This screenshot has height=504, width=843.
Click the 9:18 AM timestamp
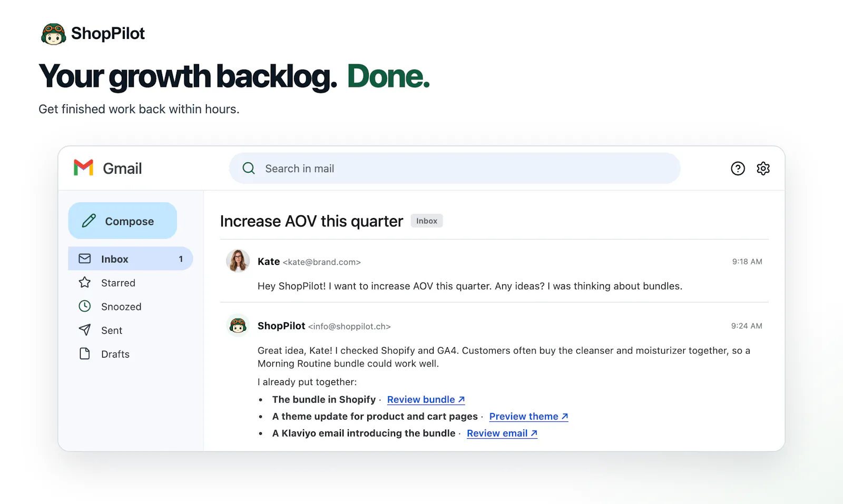tap(747, 261)
